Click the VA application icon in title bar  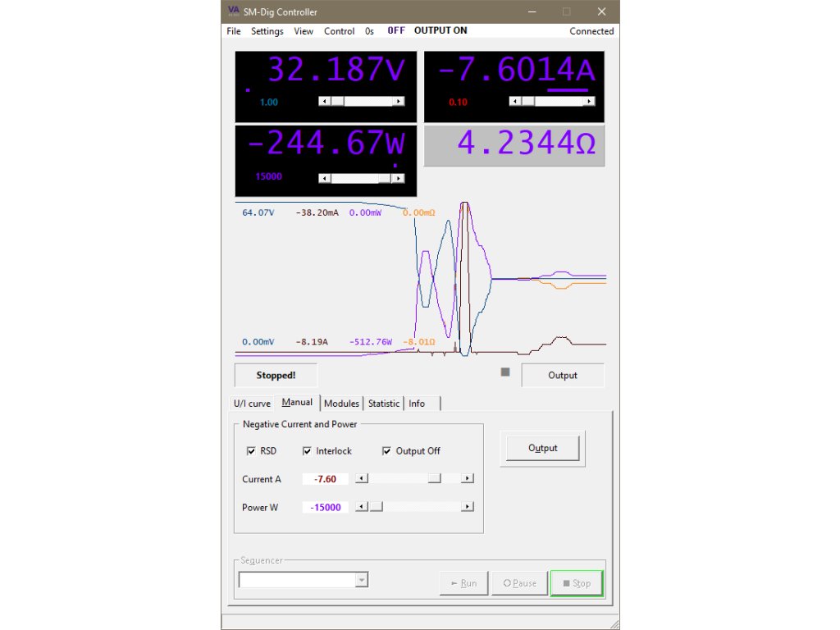point(233,11)
